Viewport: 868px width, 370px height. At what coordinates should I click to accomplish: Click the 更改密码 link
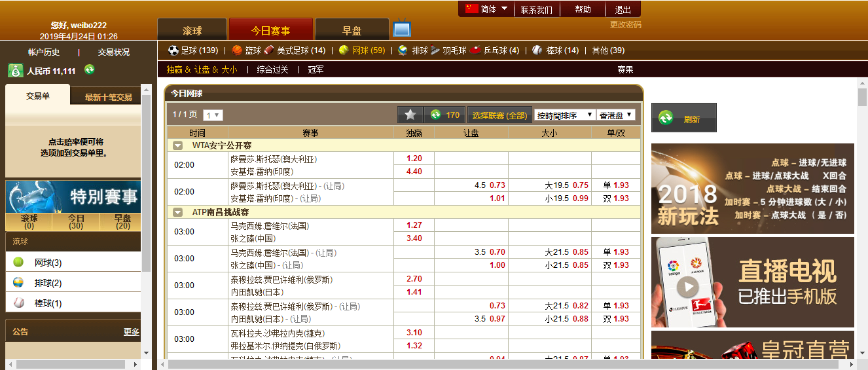[x=625, y=25]
